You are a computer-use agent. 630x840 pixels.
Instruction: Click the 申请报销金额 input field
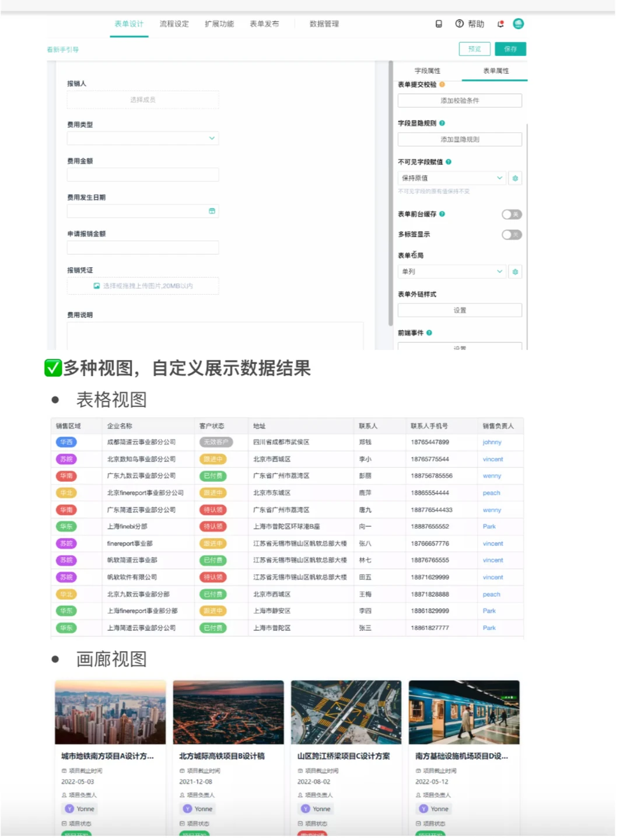(143, 247)
